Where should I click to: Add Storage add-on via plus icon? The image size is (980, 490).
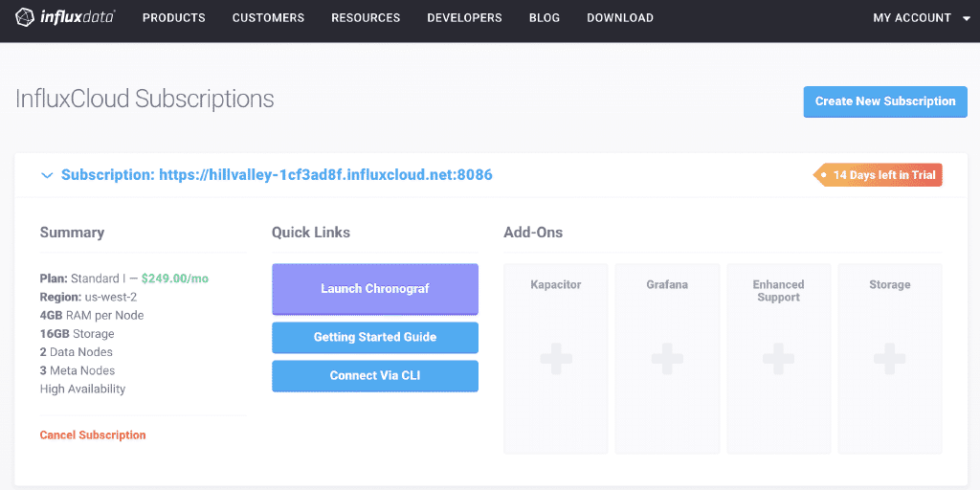889,359
